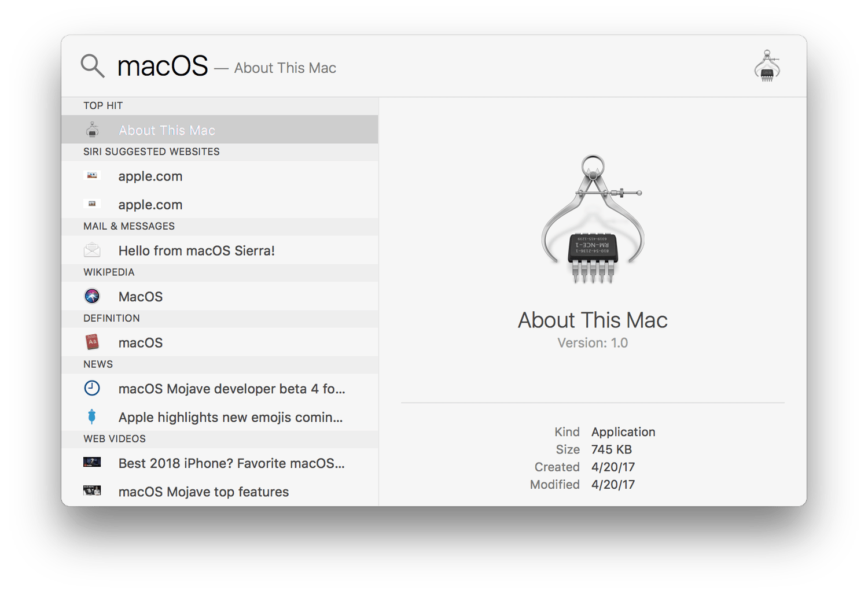
Task: Open the first apple.com suggested website
Action: point(150,176)
